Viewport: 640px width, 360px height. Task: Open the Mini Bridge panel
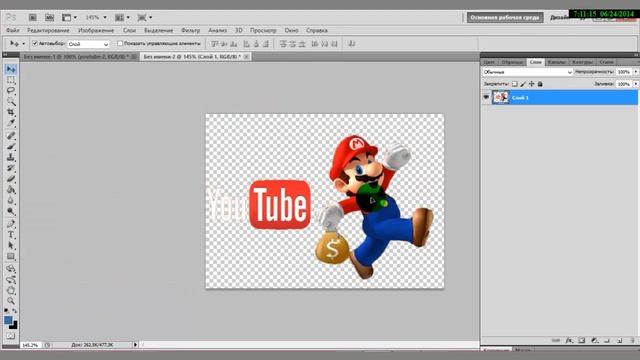49,18
